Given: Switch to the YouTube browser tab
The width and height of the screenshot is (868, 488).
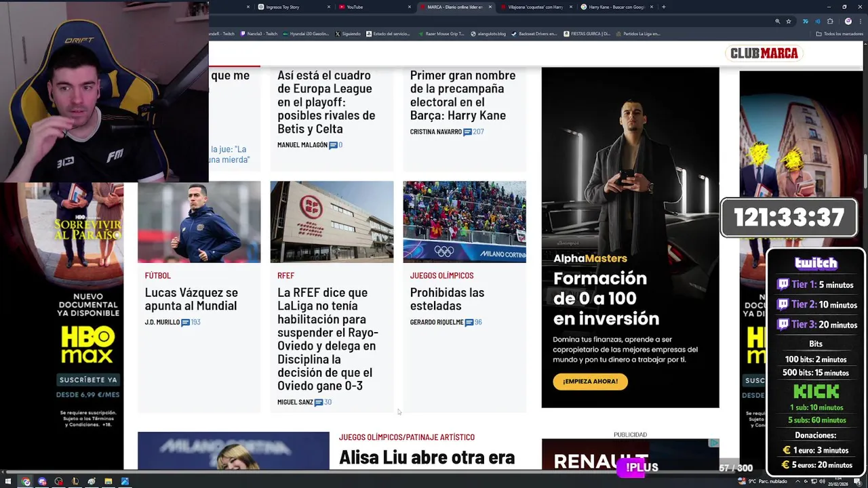Looking at the screenshot, I should 375,7.
